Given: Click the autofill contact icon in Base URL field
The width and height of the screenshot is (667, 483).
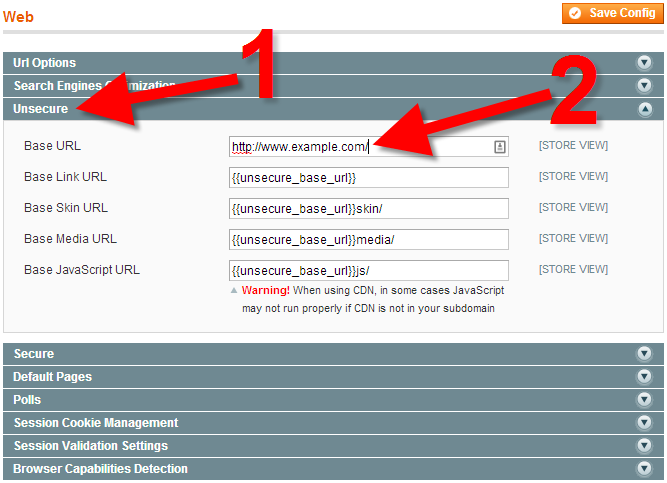Looking at the screenshot, I should [x=499, y=147].
